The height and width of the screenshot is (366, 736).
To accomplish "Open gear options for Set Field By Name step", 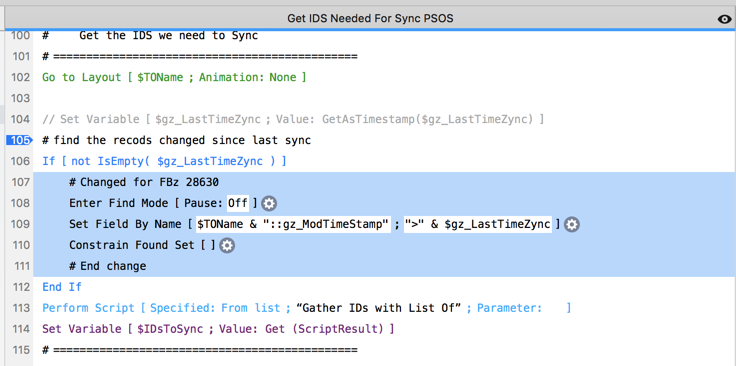I will coord(571,225).
